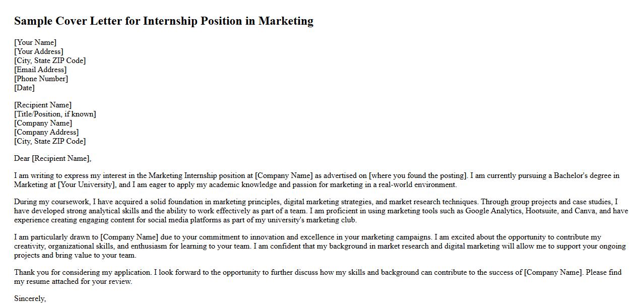Click the Dear [Recipient Name] salutation
This screenshot has height=303, width=644.
click(52, 158)
